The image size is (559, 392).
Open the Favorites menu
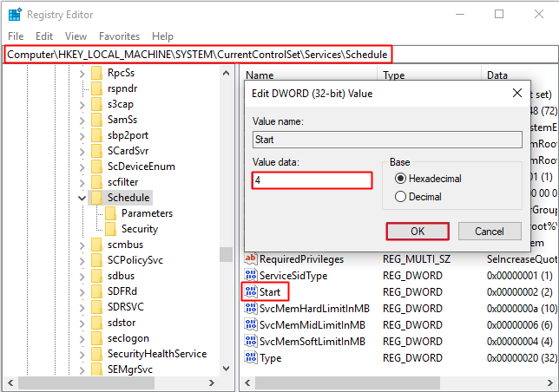pyautogui.click(x=120, y=36)
